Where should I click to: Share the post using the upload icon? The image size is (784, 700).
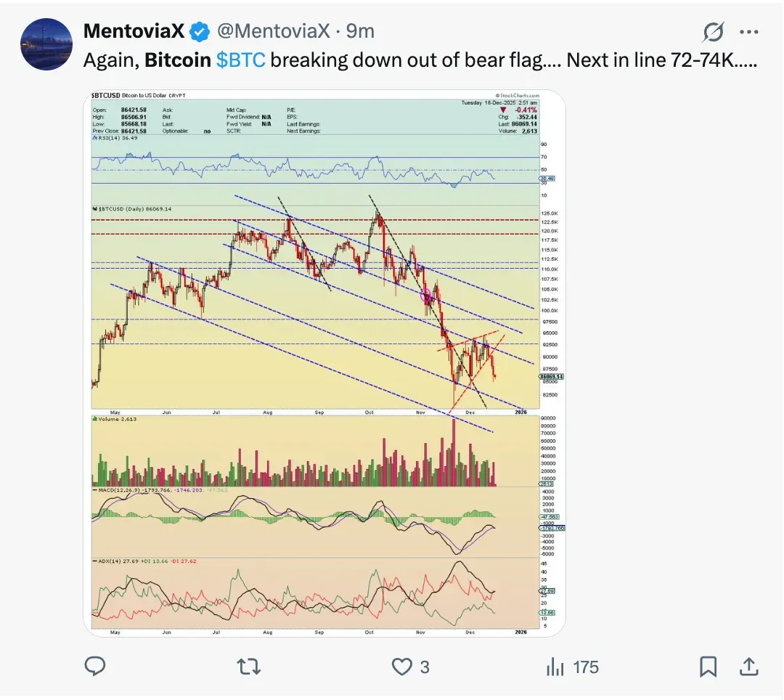pyautogui.click(x=749, y=666)
